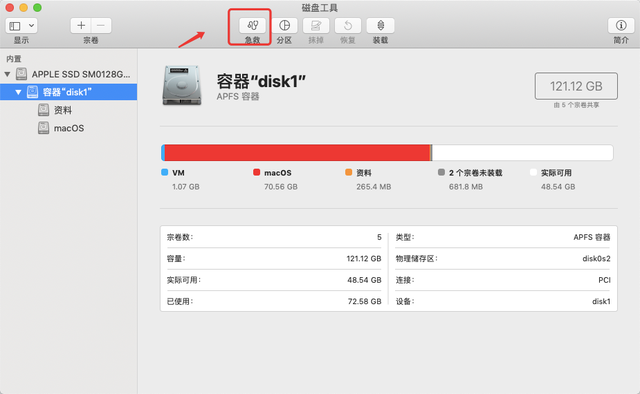Viewport: 640px width, 394px height.
Task: Minimize window with the yellow button
Action: 24,7
